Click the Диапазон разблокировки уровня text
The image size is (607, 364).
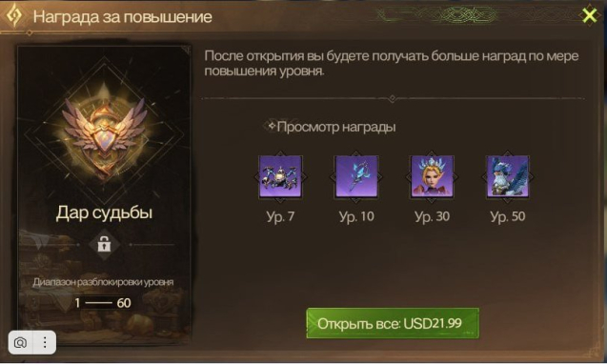tap(103, 282)
